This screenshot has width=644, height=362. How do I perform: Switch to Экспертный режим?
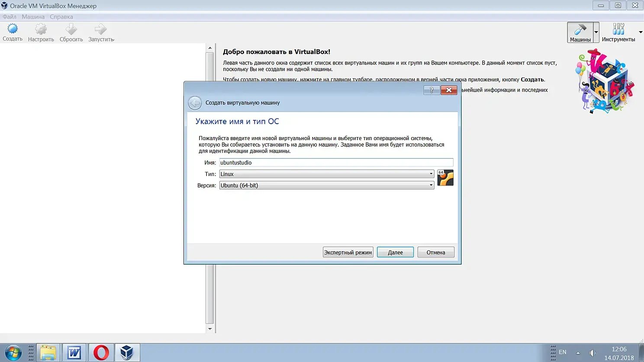point(348,252)
